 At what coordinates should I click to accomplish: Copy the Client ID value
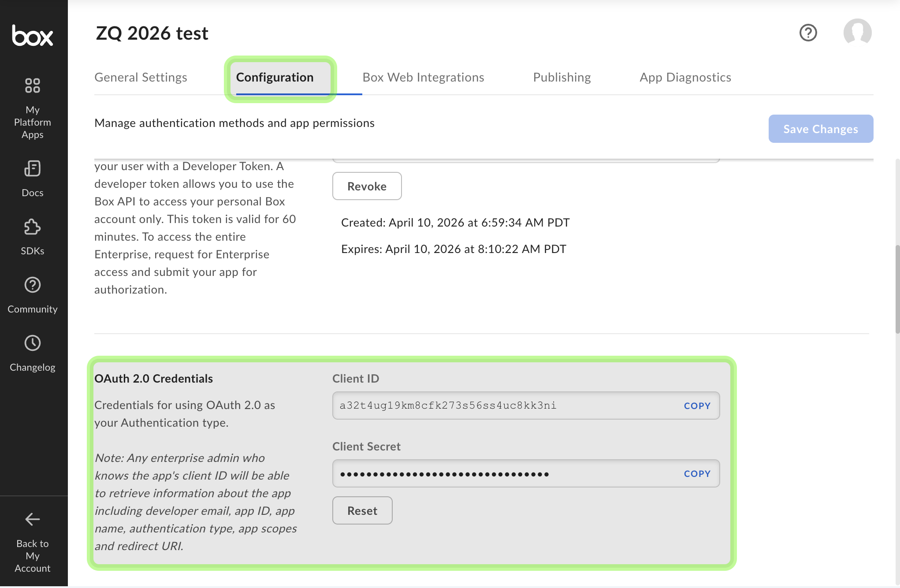click(697, 406)
